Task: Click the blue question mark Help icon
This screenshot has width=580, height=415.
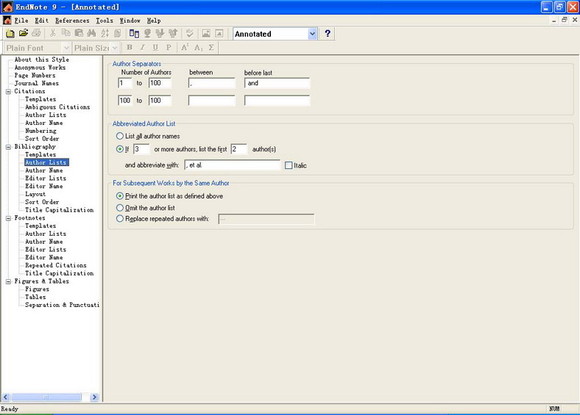Action: [327, 34]
